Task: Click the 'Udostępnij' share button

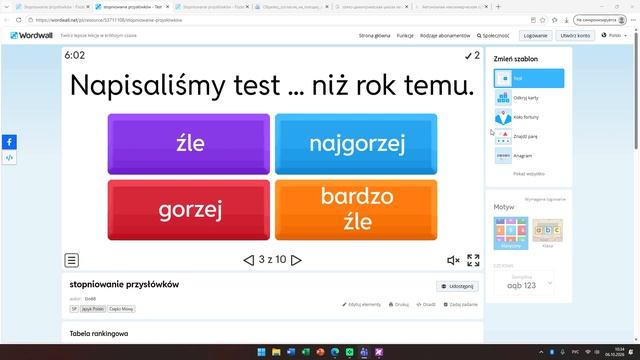Action: (x=457, y=286)
